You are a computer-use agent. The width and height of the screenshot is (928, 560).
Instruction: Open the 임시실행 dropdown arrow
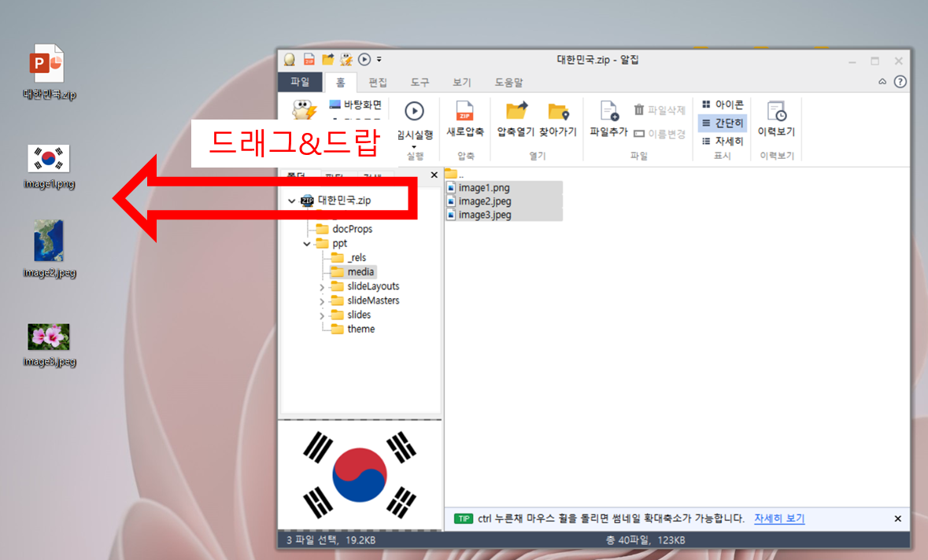414,146
